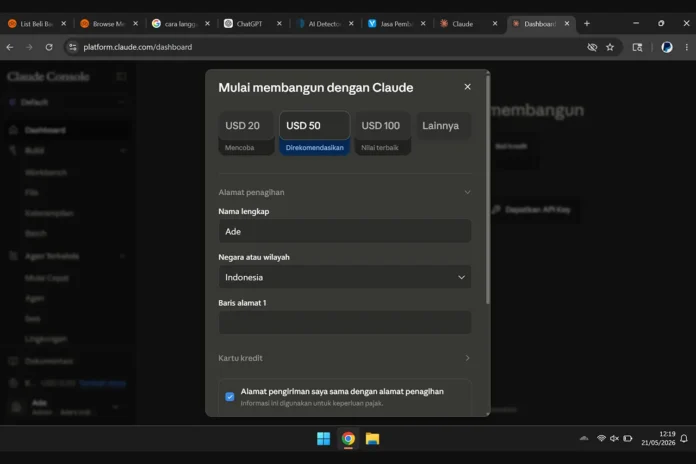Open File Explorer from the taskbar
696x464 pixels.
tap(372, 439)
